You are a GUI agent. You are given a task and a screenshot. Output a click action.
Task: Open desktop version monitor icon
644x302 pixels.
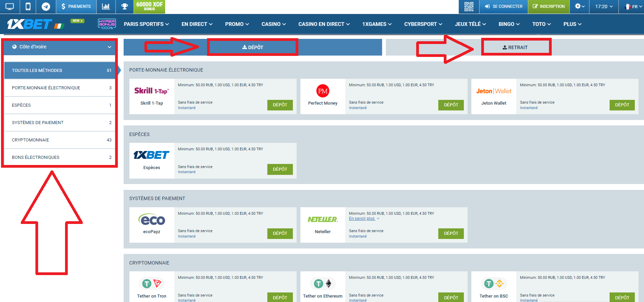click(x=10, y=6)
